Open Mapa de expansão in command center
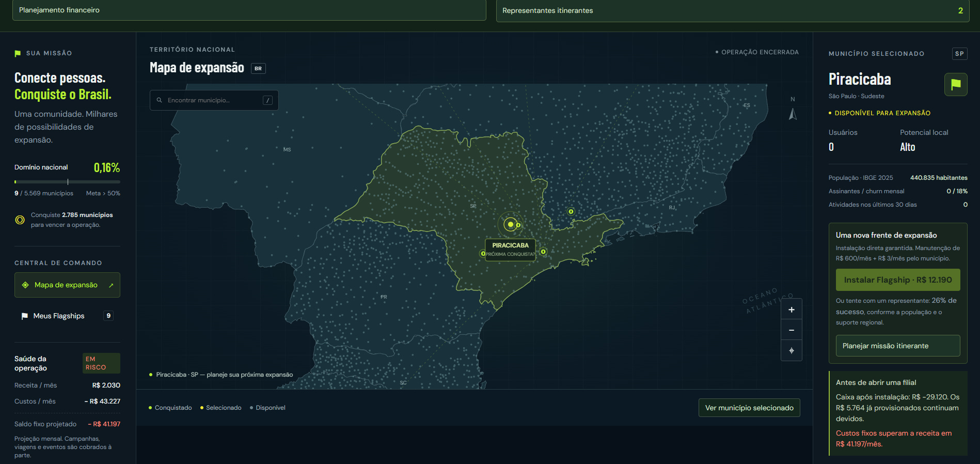 coord(67,285)
